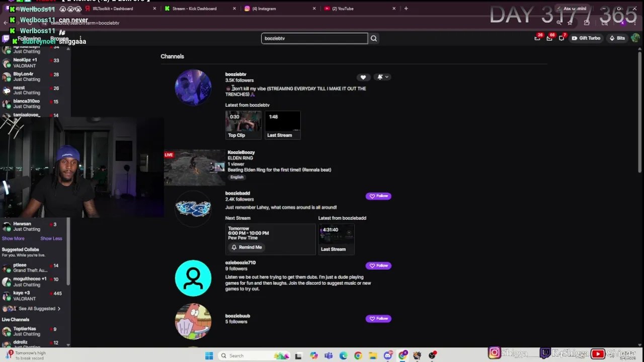Open Hwwsan Just Chatting channel in sidebar
The width and height of the screenshot is (644, 362).
[x=34, y=226]
